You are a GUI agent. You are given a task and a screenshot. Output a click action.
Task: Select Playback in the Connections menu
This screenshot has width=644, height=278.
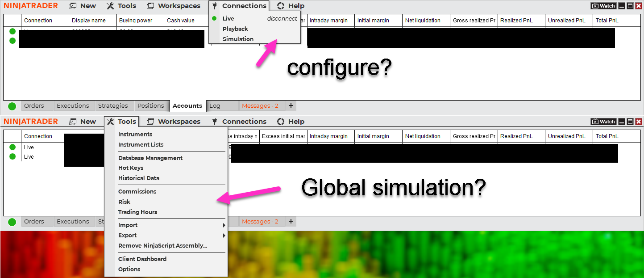click(235, 29)
